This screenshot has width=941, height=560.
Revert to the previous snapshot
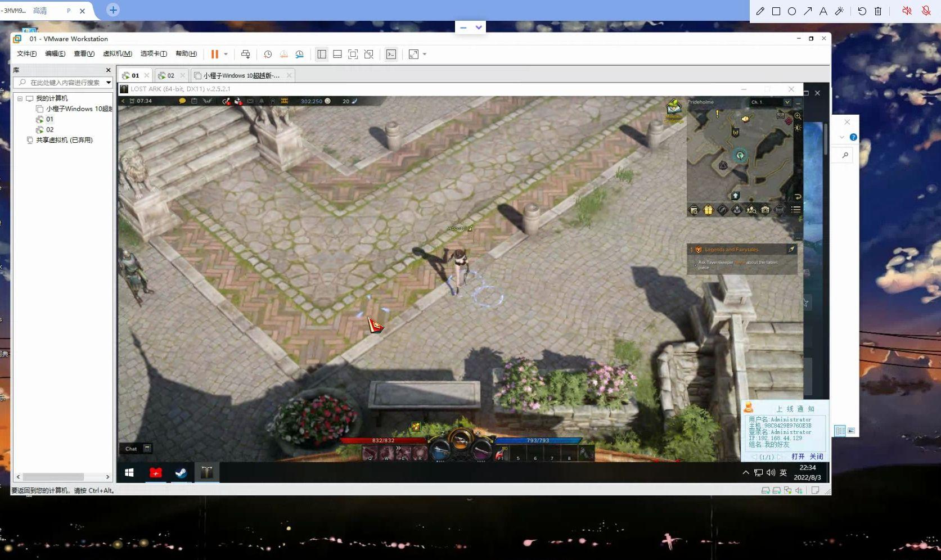(283, 54)
